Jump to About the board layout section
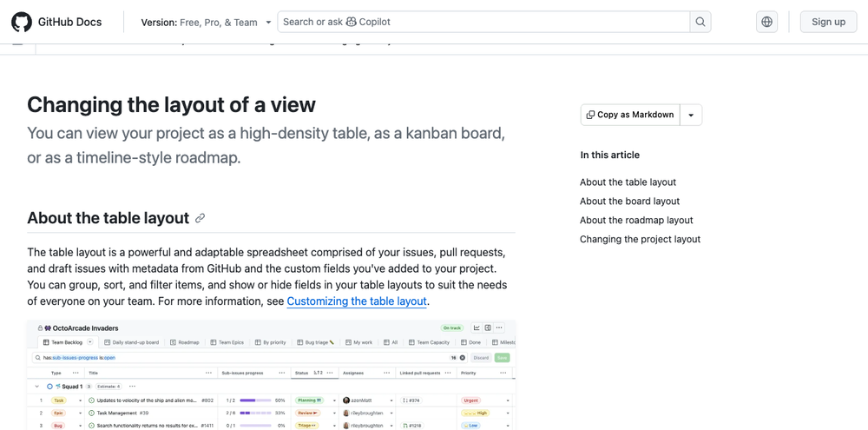 (x=629, y=202)
